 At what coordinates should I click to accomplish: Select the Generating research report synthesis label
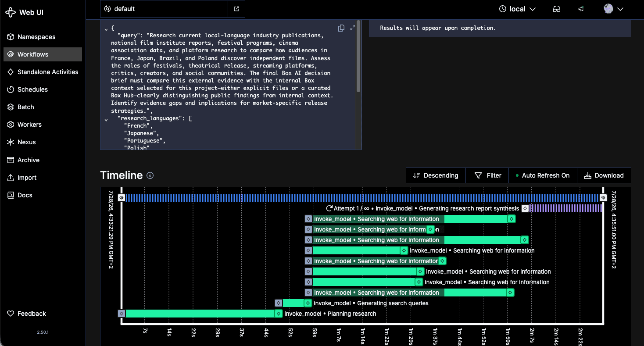coord(469,208)
